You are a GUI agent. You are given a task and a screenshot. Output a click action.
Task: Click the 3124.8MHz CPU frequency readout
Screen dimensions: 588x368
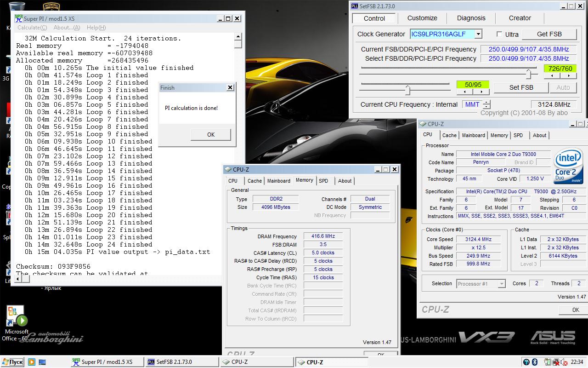point(554,104)
